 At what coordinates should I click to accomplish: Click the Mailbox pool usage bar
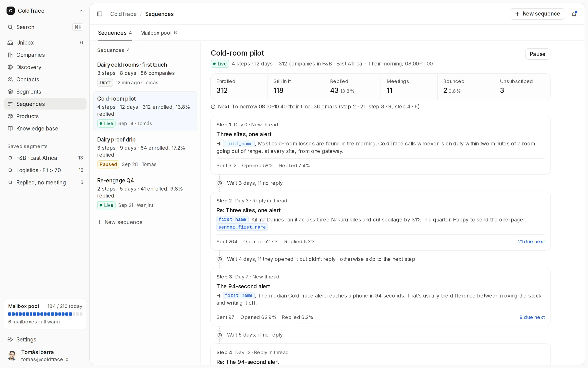pos(45,314)
